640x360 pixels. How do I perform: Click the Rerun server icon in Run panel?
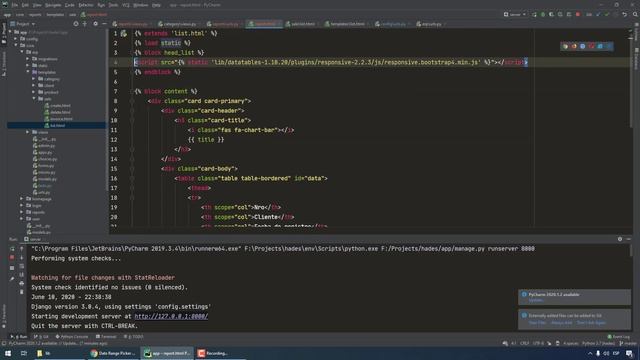[x=12, y=249]
